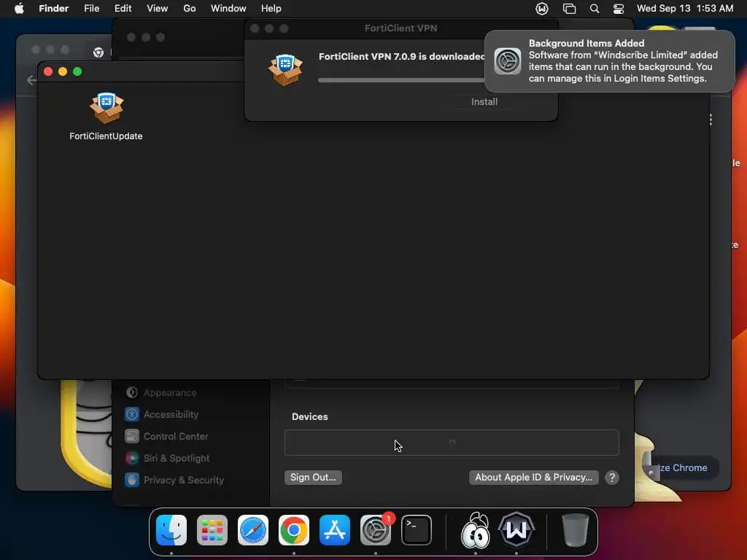This screenshot has width=747, height=560.
Task: Click the Devices list box
Action: (452, 443)
